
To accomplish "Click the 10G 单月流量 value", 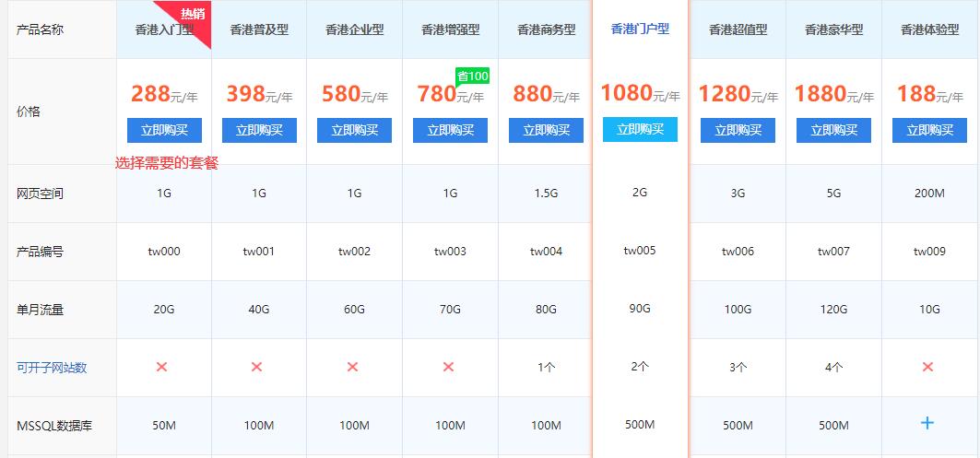I will pyautogui.click(x=929, y=310).
